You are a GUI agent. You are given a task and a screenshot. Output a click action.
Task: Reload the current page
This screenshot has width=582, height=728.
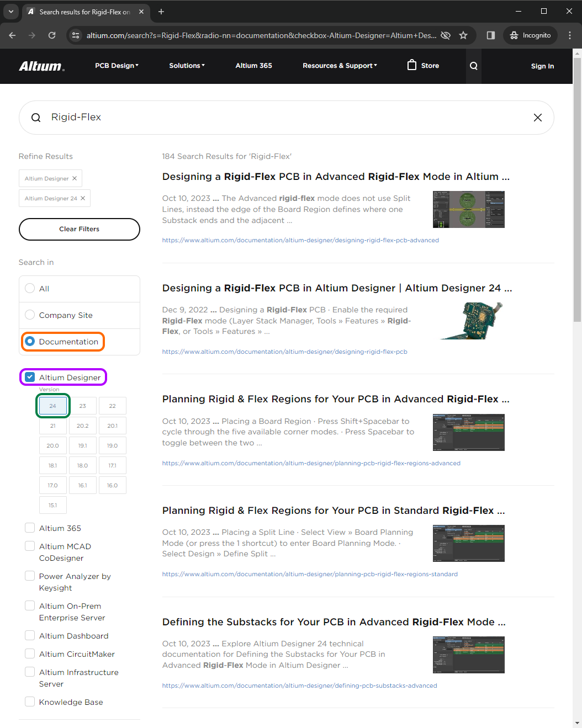(52, 35)
